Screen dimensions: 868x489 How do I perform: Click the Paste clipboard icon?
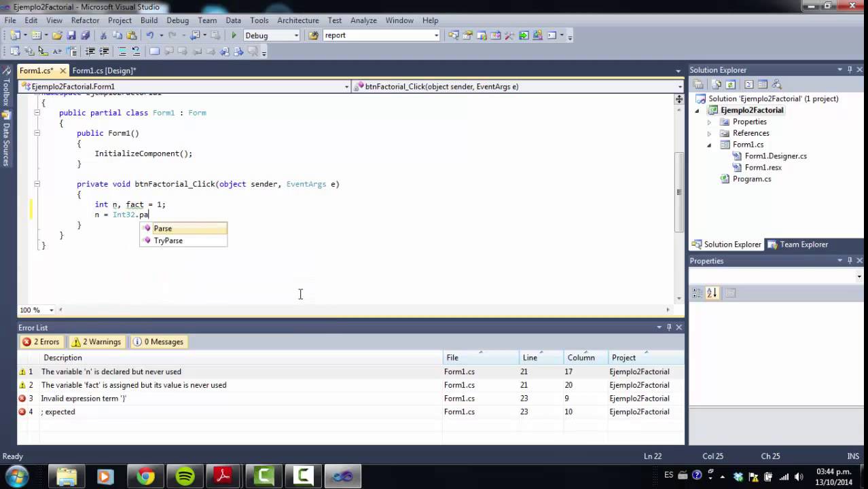[131, 35]
